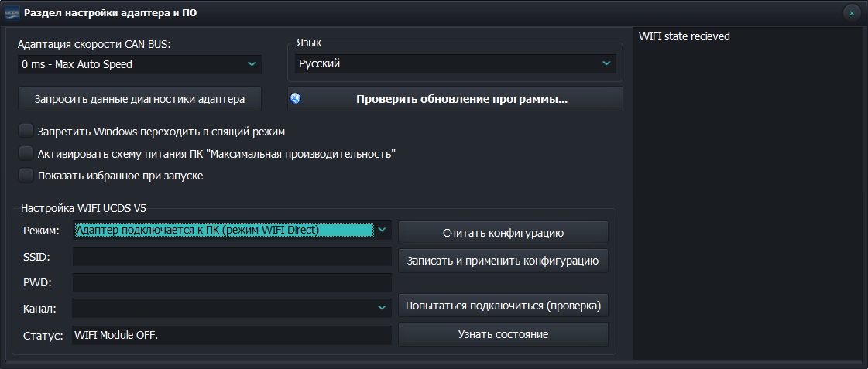Image resolution: width=868 pixels, height=369 pixels.
Task: Click the UCDS logo in the title bar
Action: pos(12,12)
